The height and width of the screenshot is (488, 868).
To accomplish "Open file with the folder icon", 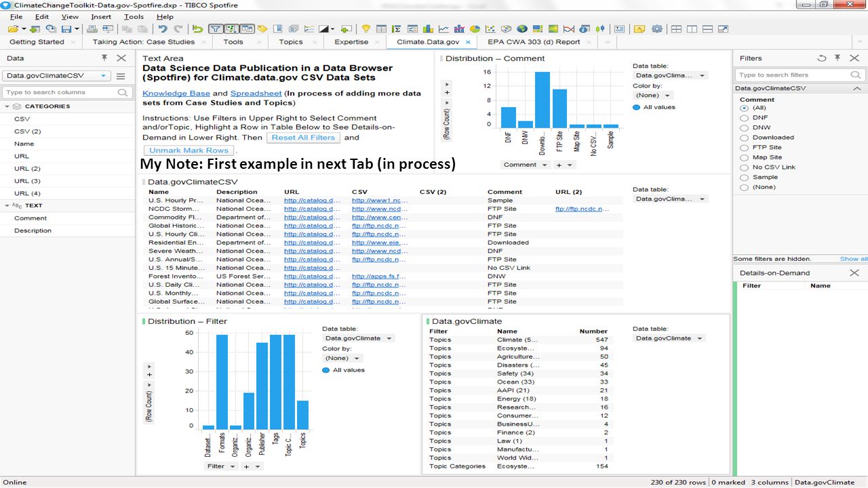I will pyautogui.click(x=14, y=29).
